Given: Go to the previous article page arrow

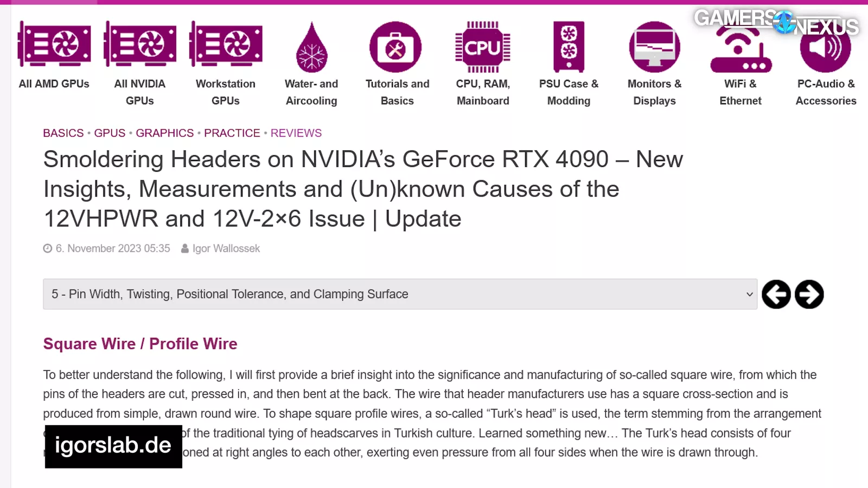Looking at the screenshot, I should (776, 294).
